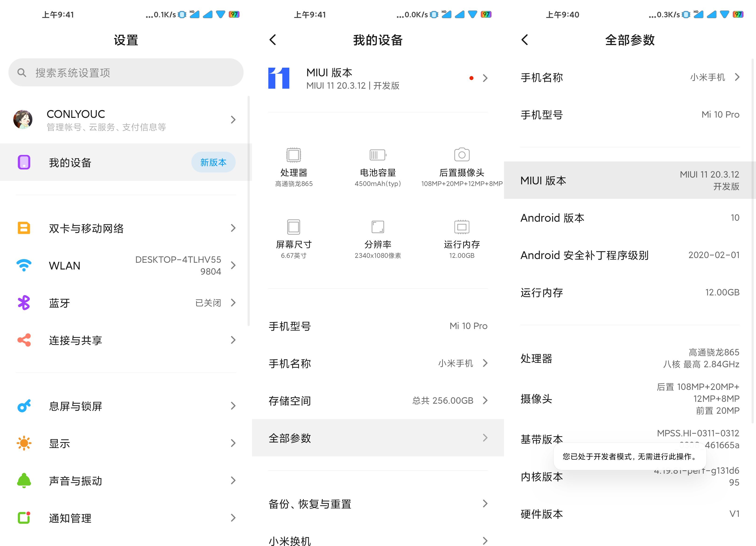Tap the red connection and sharing icon
Image resolution: width=756 pixels, height=546 pixels.
[24, 340]
